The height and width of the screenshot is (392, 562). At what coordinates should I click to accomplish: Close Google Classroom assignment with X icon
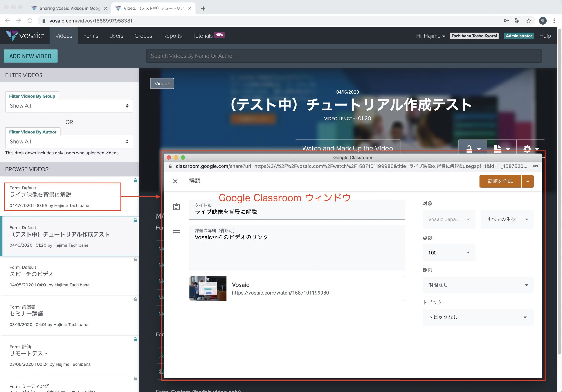click(175, 181)
